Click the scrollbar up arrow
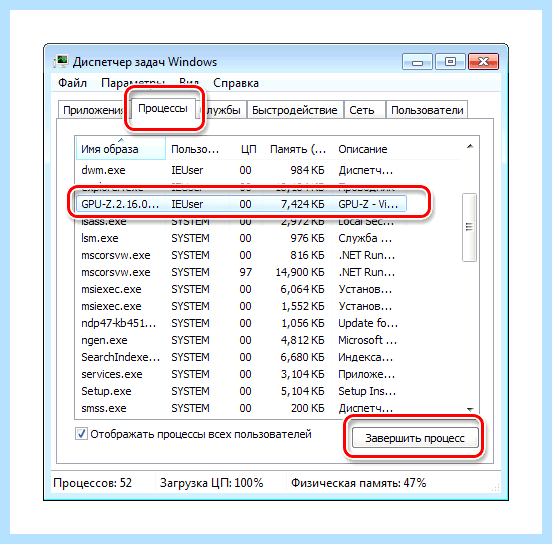The width and height of the screenshot is (552, 544). 470,146
